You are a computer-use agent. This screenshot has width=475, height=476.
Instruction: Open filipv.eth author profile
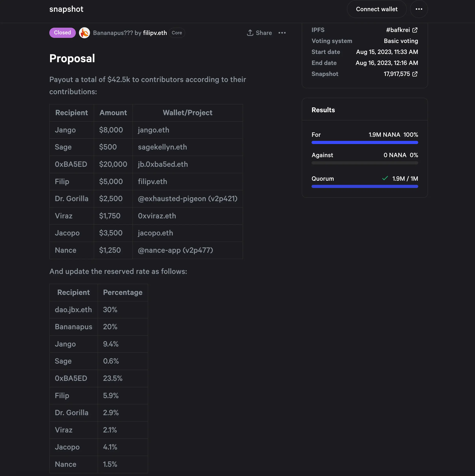155,33
